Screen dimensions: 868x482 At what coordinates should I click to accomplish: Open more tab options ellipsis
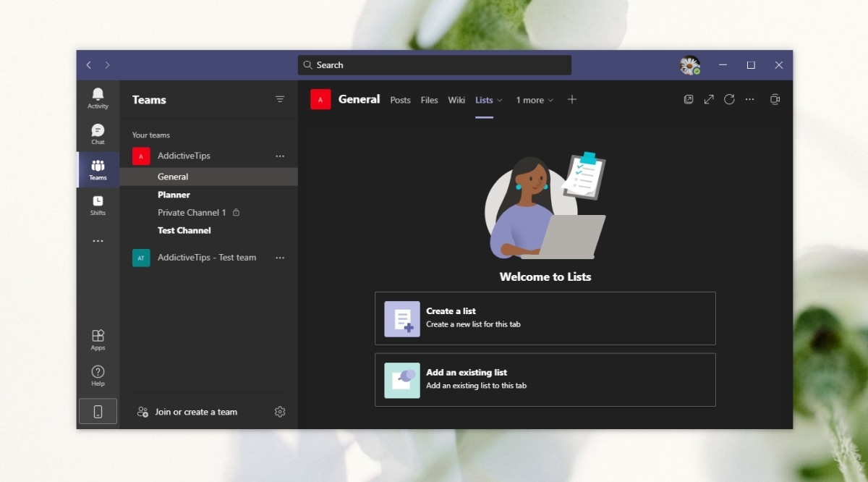[749, 99]
